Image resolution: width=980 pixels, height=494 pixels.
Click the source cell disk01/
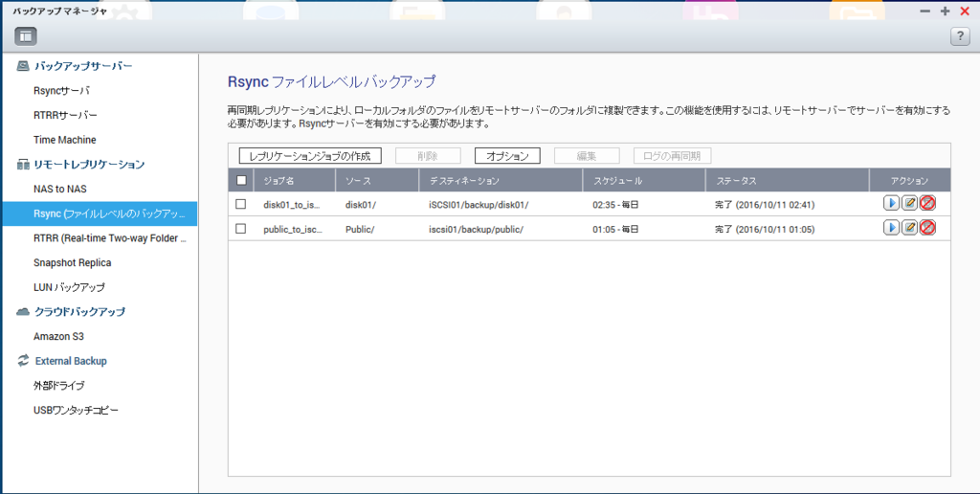click(x=361, y=205)
